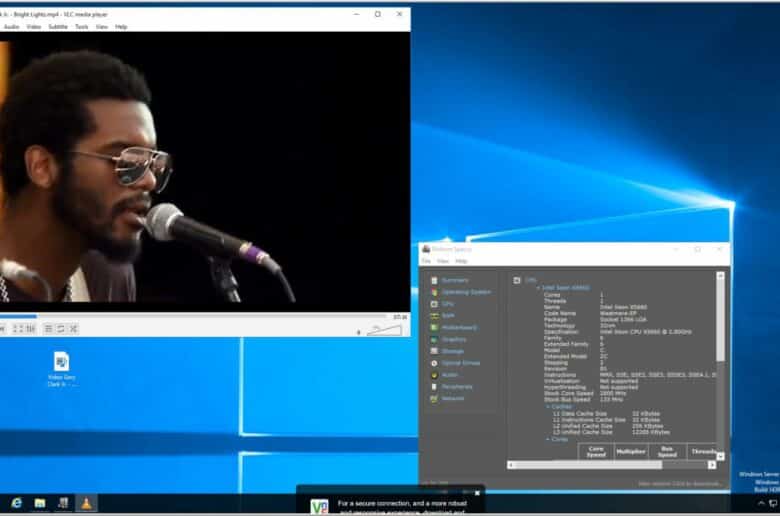Click the Multiplier column header
This screenshot has height=516, width=780.
click(x=631, y=451)
